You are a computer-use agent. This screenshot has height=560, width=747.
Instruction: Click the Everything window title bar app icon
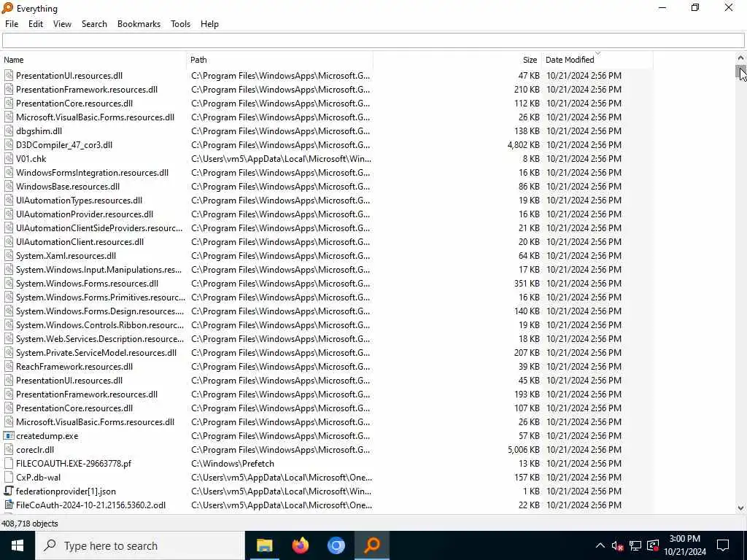coord(7,8)
